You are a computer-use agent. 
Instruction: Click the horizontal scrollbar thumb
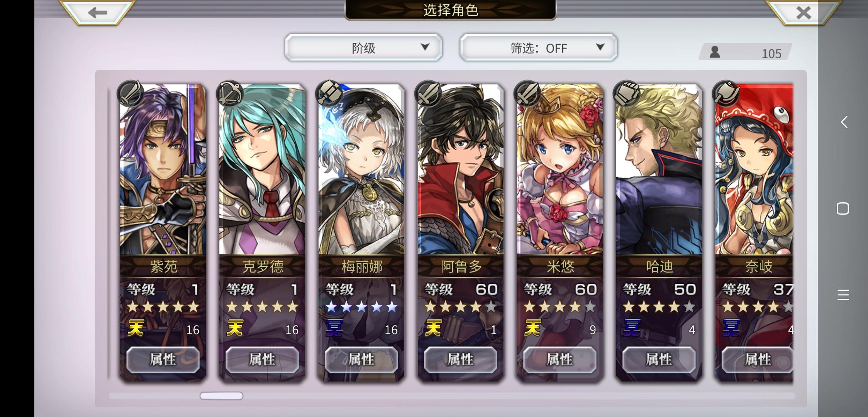(x=221, y=396)
